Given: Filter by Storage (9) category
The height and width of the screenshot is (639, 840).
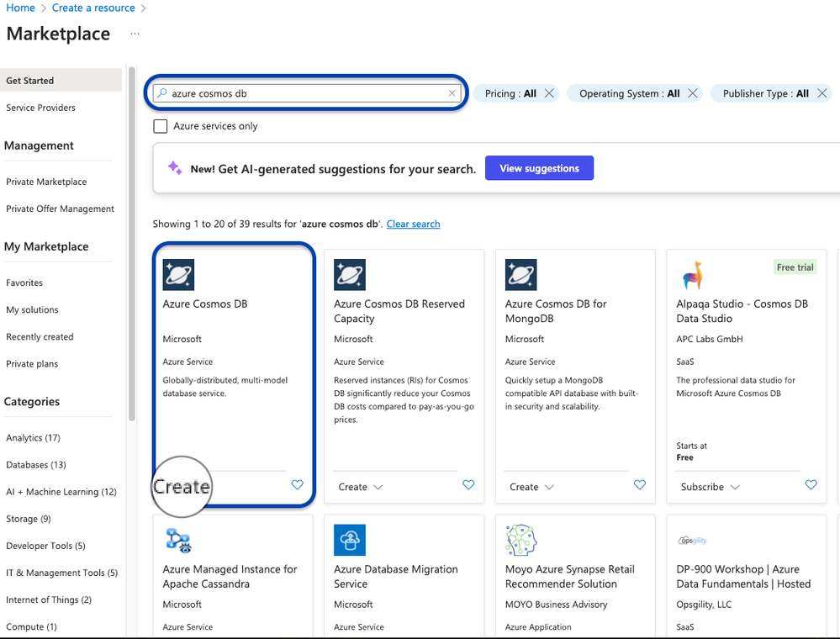Looking at the screenshot, I should click(29, 519).
